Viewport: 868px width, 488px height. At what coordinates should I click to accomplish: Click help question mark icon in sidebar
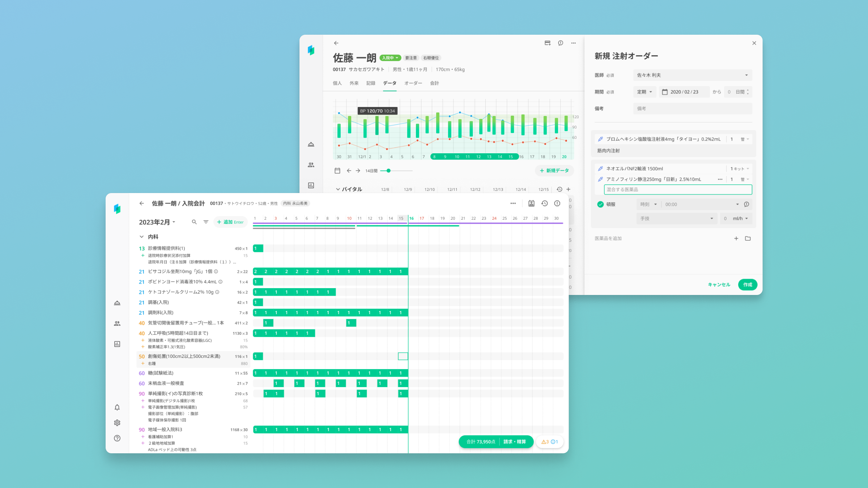pos(117,438)
